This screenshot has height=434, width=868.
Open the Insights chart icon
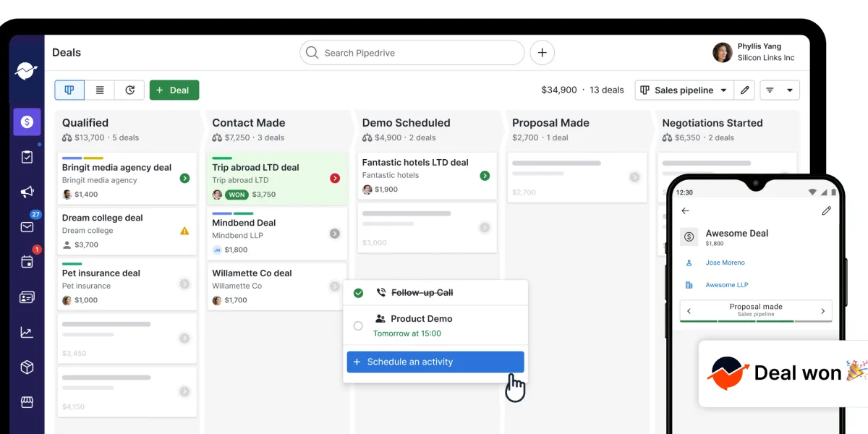27,333
